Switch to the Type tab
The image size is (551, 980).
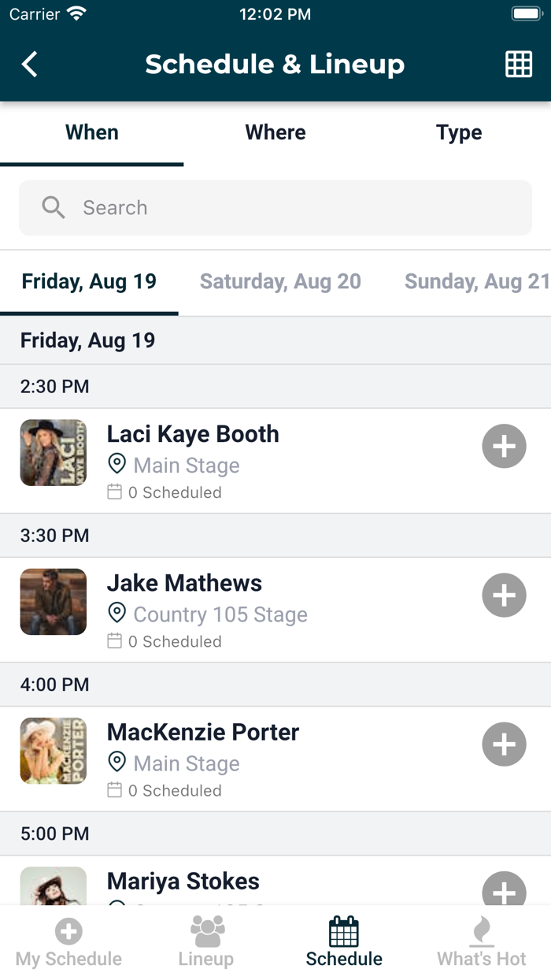pos(459,132)
